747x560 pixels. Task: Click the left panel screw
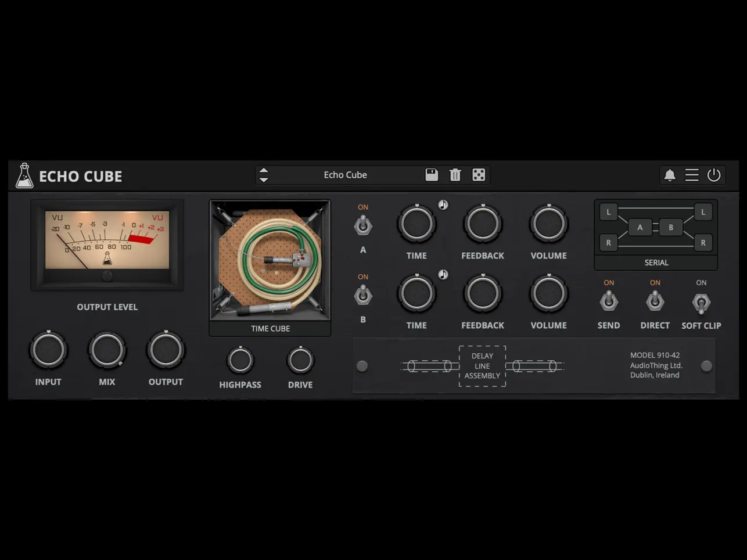(x=362, y=366)
